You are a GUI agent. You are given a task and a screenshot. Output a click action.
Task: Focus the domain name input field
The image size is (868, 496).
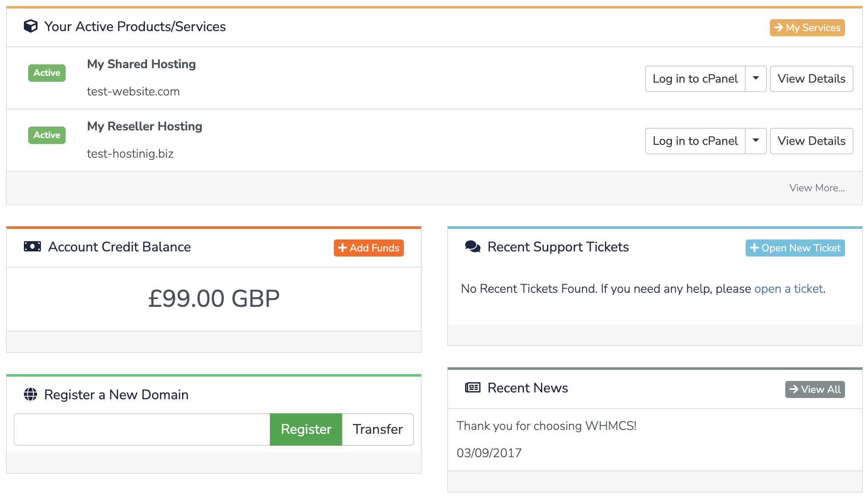[x=142, y=429]
